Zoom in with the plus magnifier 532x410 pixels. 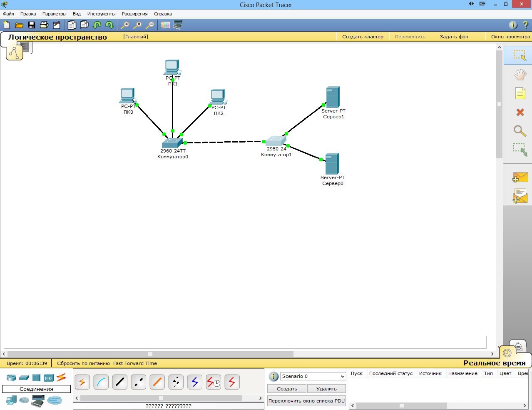click(124, 25)
